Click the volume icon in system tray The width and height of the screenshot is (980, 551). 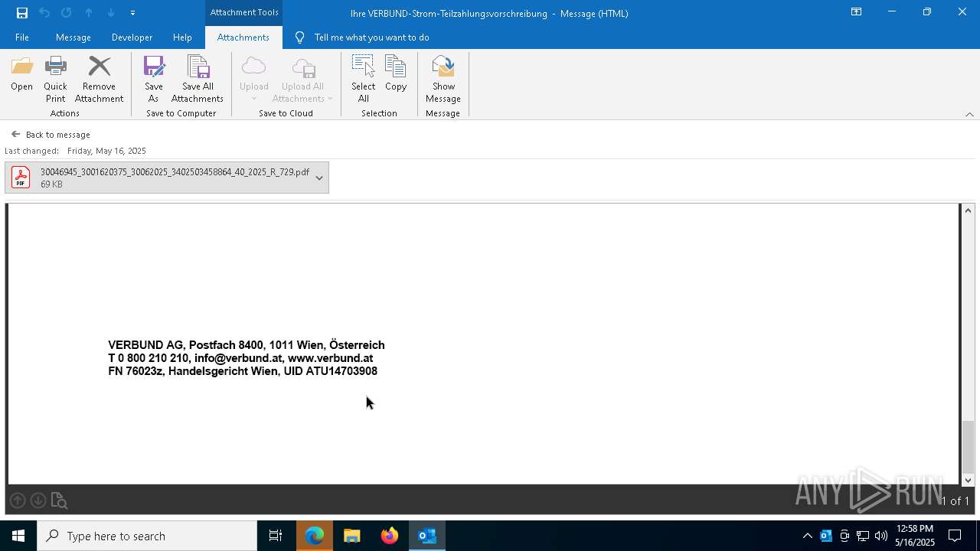[881, 536]
